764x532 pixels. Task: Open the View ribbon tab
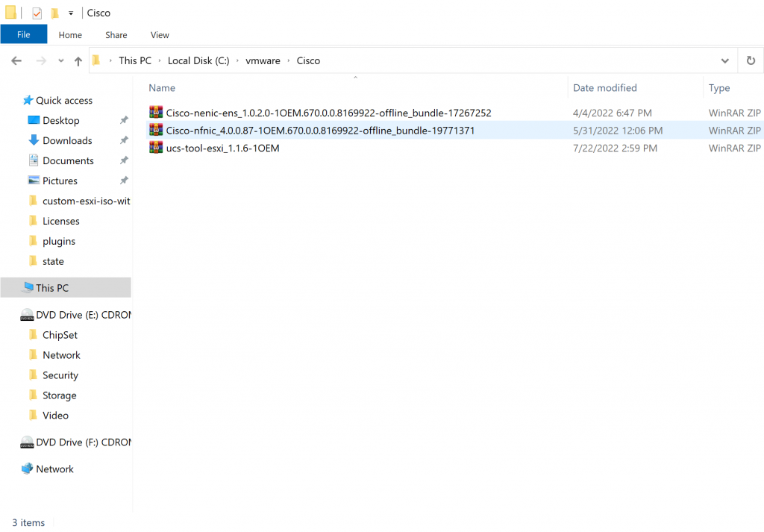[160, 34]
